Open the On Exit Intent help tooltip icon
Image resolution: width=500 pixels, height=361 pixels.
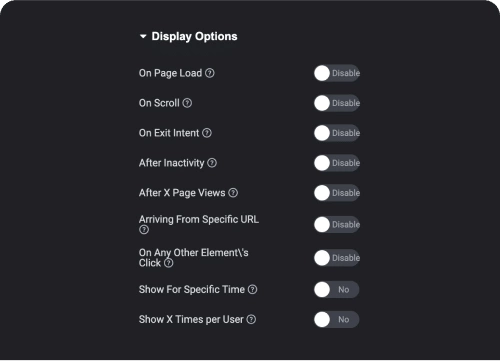(207, 133)
